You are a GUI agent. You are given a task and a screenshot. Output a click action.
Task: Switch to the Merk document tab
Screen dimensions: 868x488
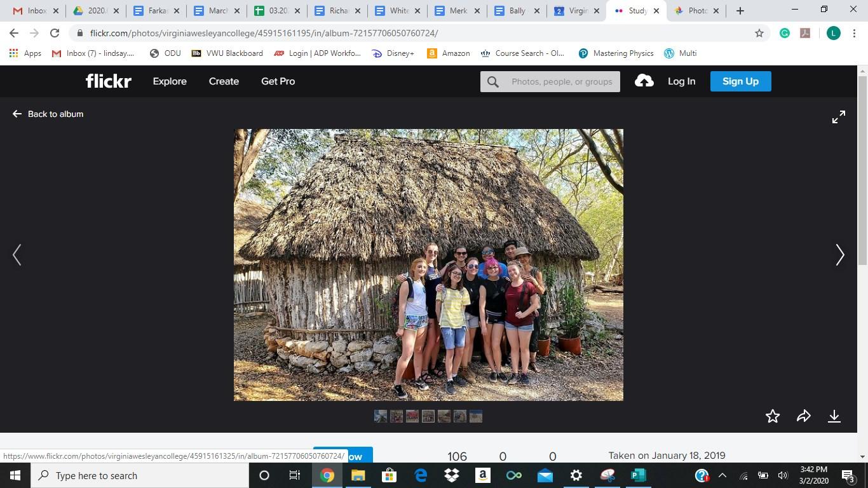pos(458,11)
